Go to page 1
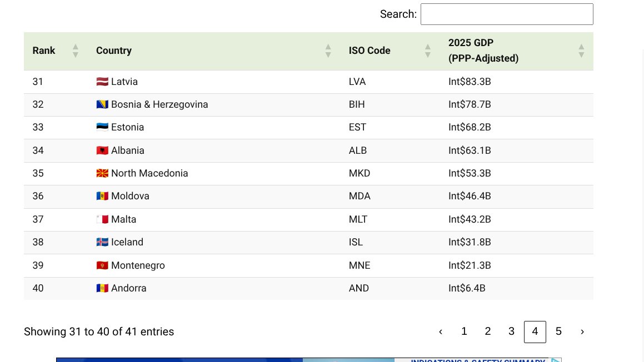This screenshot has width=644, height=362. click(x=464, y=331)
